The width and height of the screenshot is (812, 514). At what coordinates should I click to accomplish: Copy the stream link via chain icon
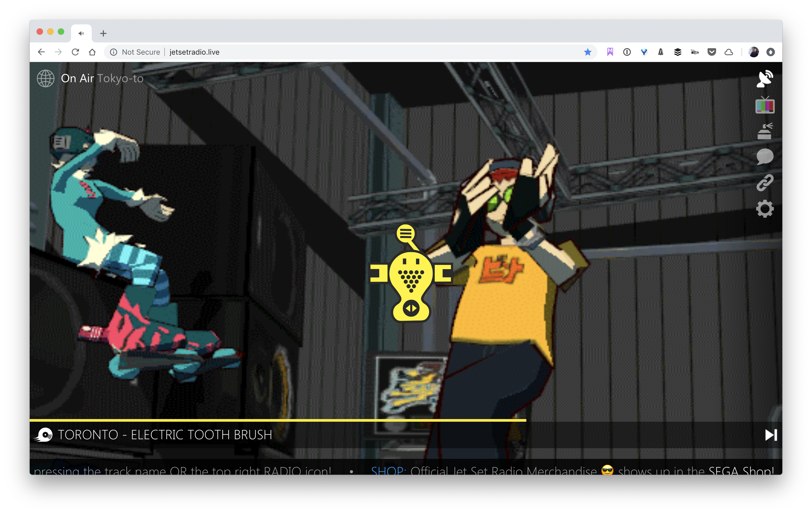(765, 182)
